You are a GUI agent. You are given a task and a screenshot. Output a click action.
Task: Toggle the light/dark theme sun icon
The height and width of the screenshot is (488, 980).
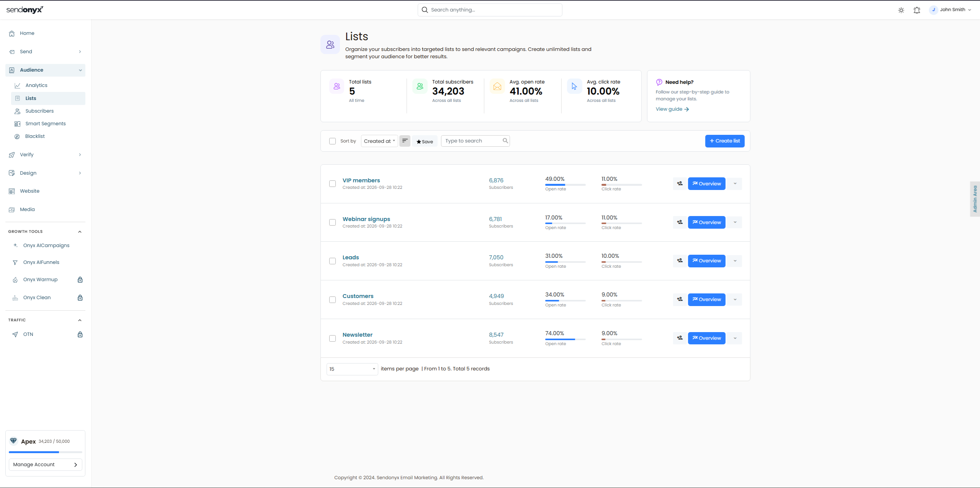(x=901, y=10)
